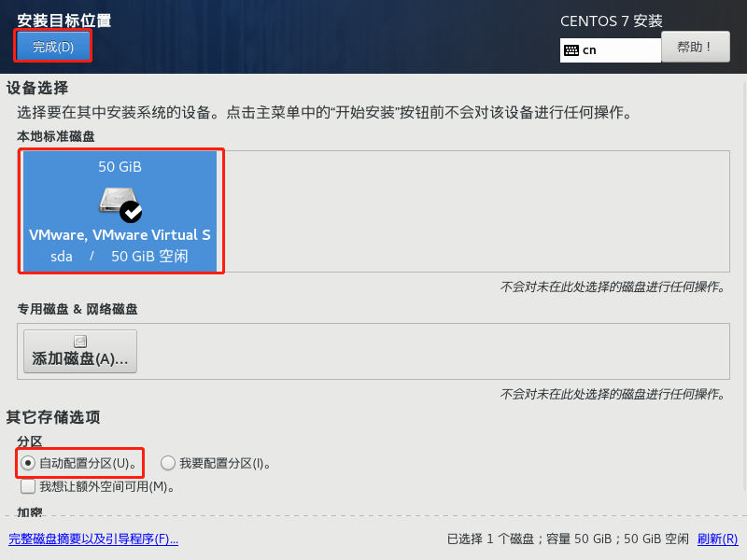Select the 50 GiB VMware sda disk tile
This screenshot has height=560, width=747.
pos(120,211)
